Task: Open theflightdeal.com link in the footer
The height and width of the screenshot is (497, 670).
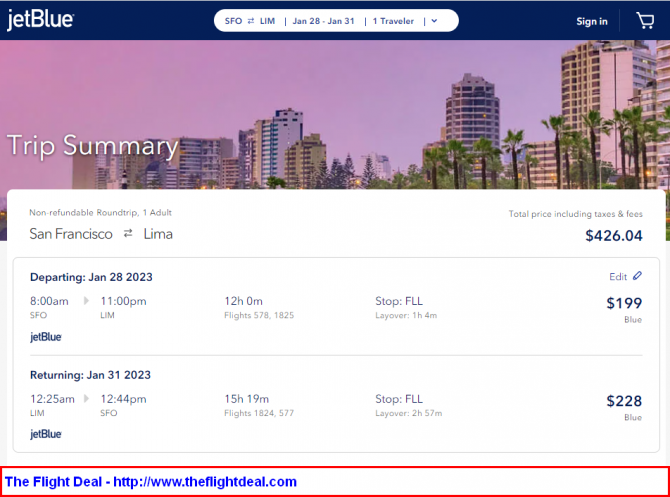Action: [205, 482]
